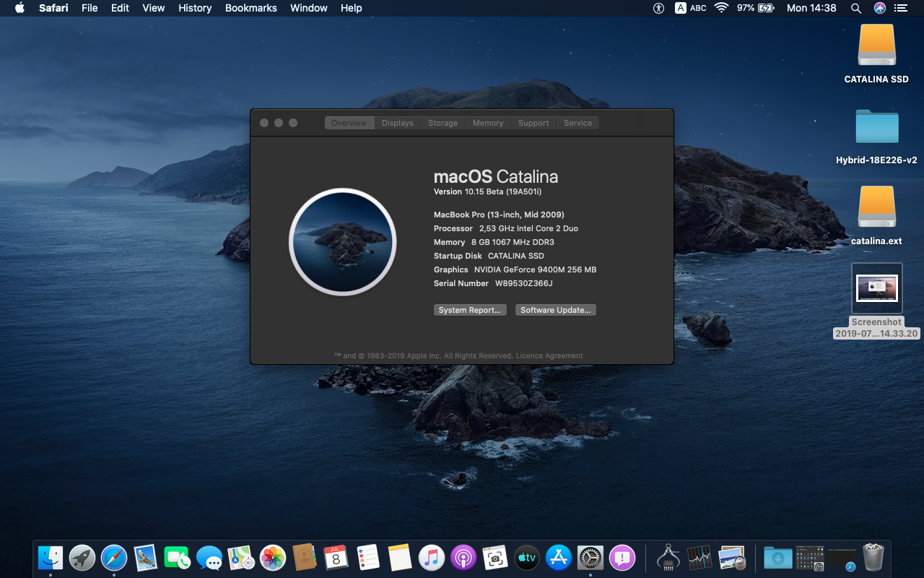This screenshot has width=924, height=578.
Task: Select the Screenshot thumbnail on desktop
Action: coord(876,288)
